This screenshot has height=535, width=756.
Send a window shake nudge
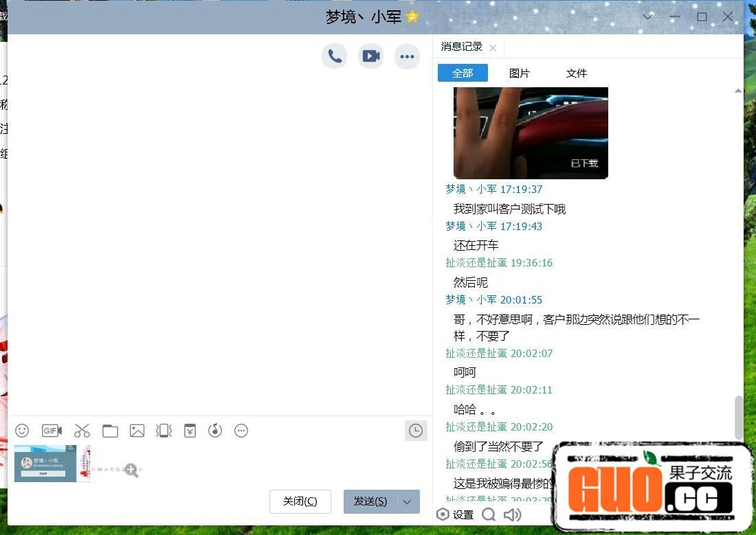point(164,431)
